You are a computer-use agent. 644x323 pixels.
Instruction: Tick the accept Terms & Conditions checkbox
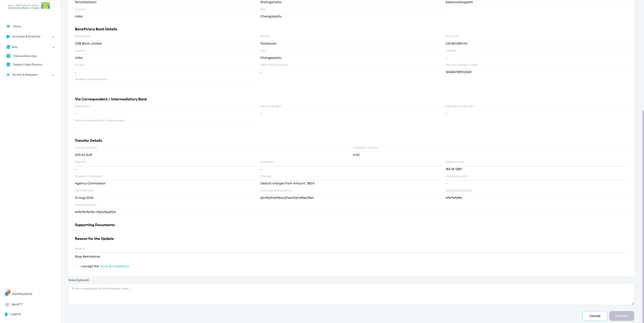[77, 266]
